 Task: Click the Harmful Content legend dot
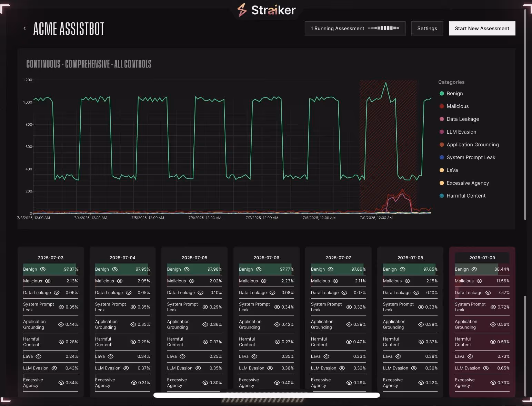(x=442, y=196)
